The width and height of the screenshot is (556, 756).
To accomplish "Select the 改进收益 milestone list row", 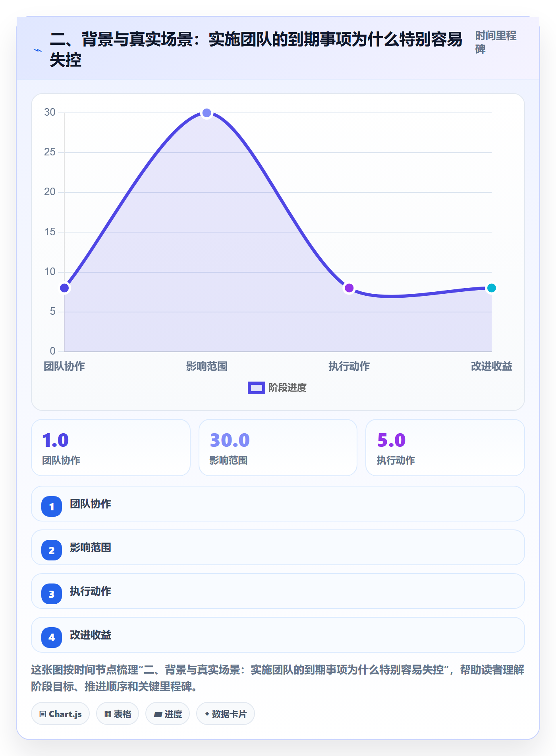I will (278, 635).
